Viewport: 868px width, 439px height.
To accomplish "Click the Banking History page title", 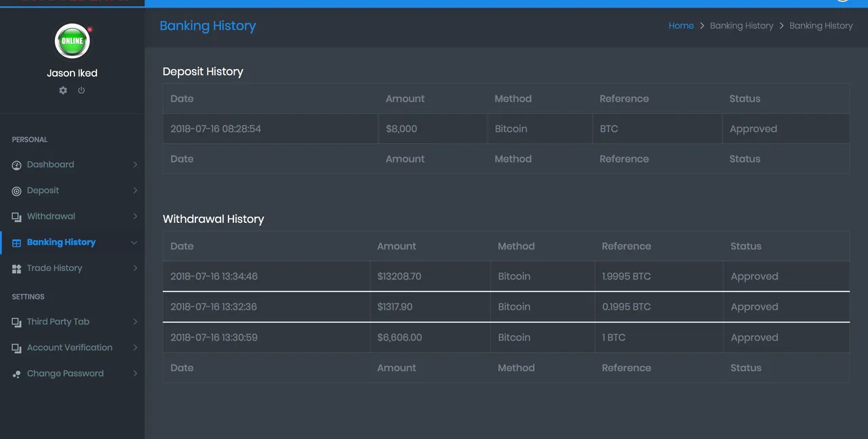I will tap(208, 26).
